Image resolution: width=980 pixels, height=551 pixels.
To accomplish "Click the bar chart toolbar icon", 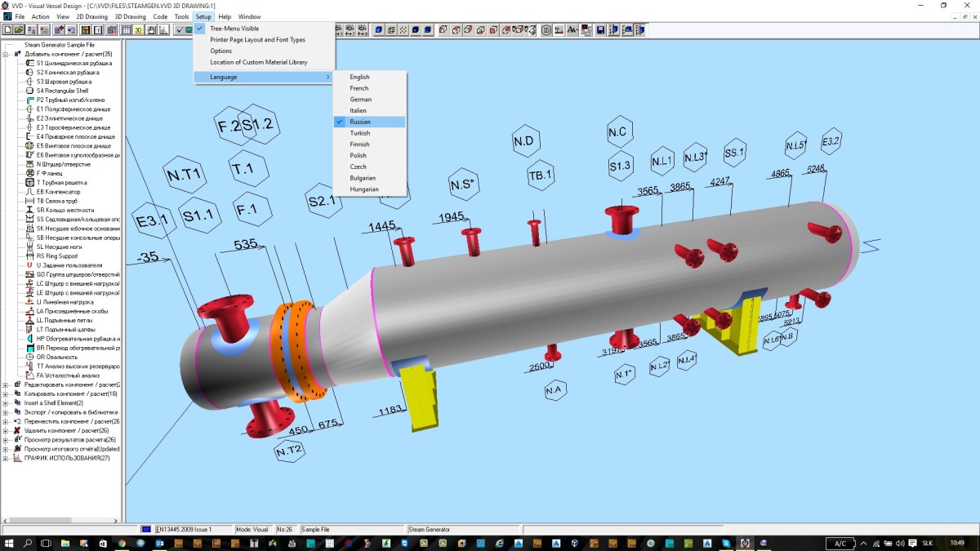I will 164,30.
